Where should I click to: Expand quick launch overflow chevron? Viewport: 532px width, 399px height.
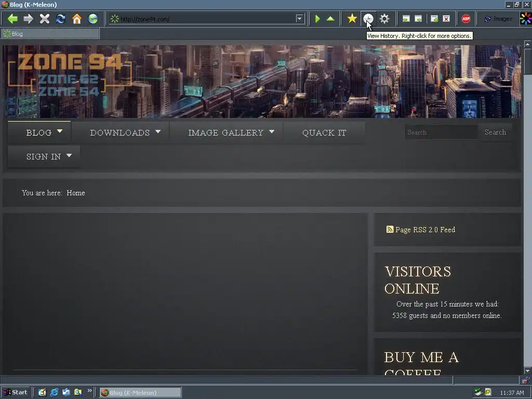(x=89, y=391)
